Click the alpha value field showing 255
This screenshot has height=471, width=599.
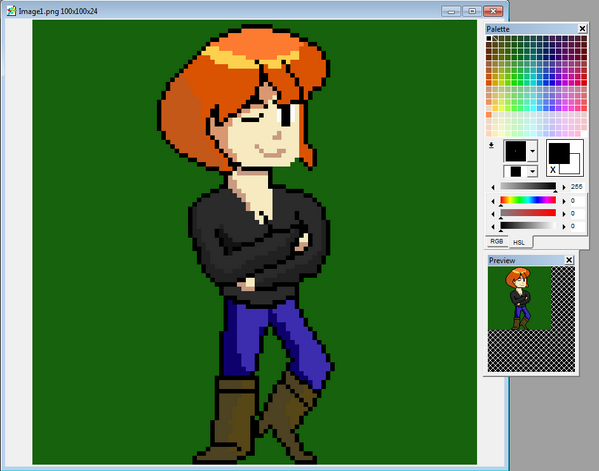point(577,187)
